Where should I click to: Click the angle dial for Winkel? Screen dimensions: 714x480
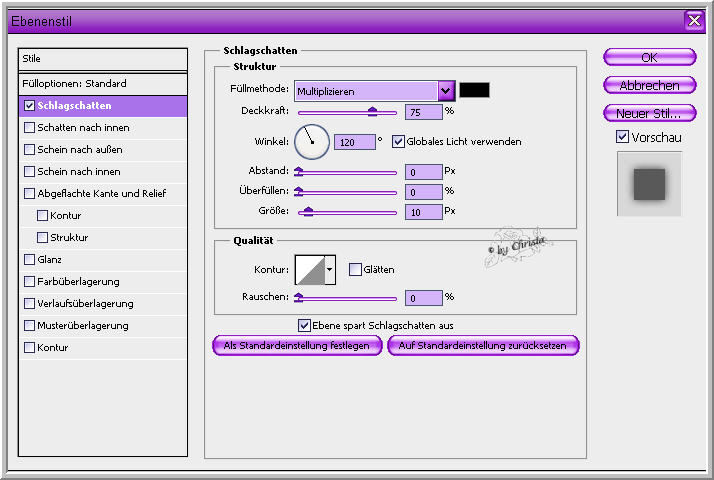pos(312,142)
